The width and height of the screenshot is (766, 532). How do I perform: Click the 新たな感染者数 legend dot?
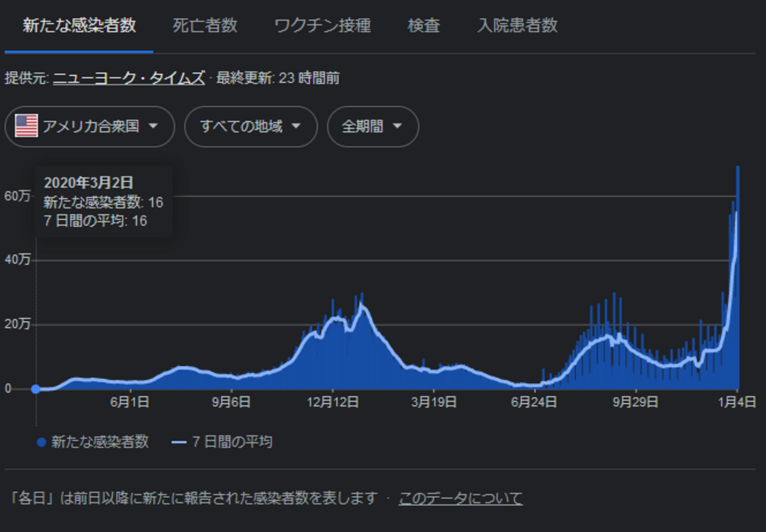(41, 442)
